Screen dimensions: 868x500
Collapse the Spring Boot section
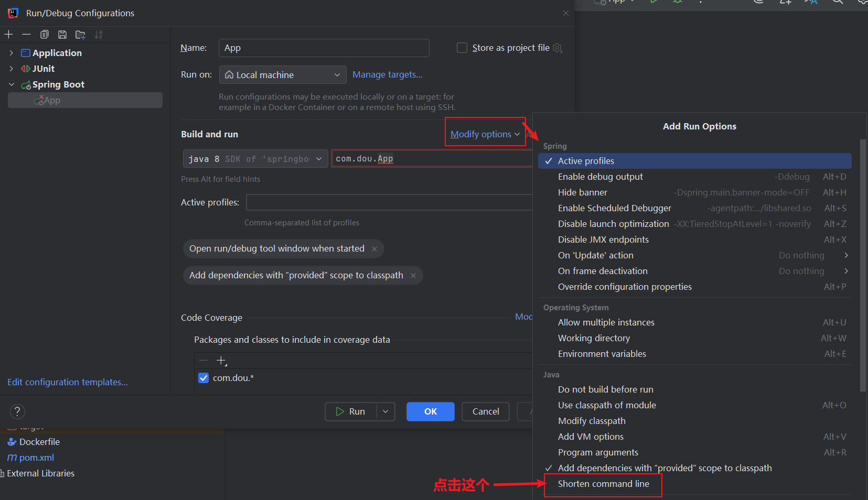[x=12, y=84]
